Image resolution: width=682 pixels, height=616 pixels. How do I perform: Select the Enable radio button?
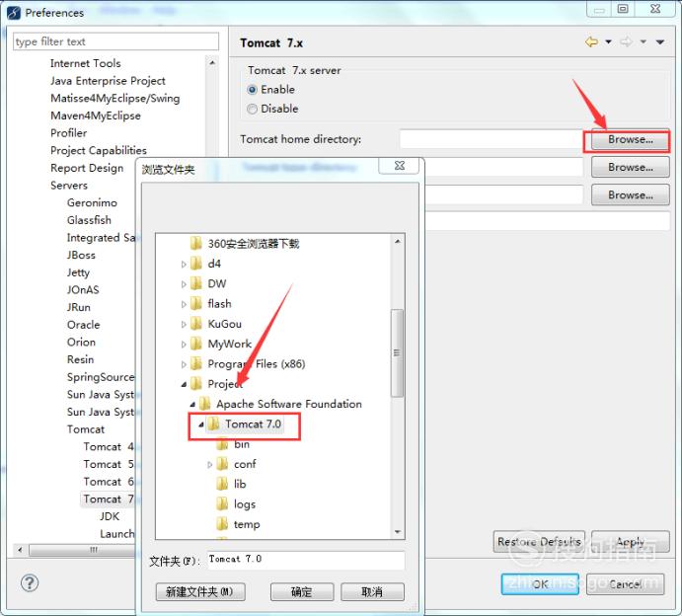[252, 90]
